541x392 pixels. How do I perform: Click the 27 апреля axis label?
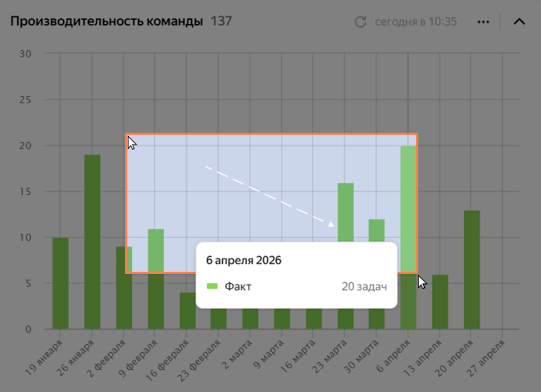[486, 358]
